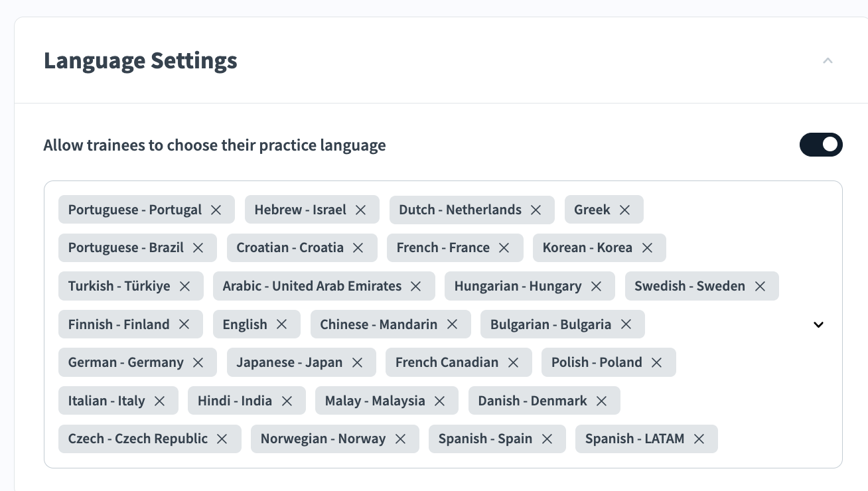Collapse the Language Settings section
Screen dimensions: 868x491
(828, 61)
